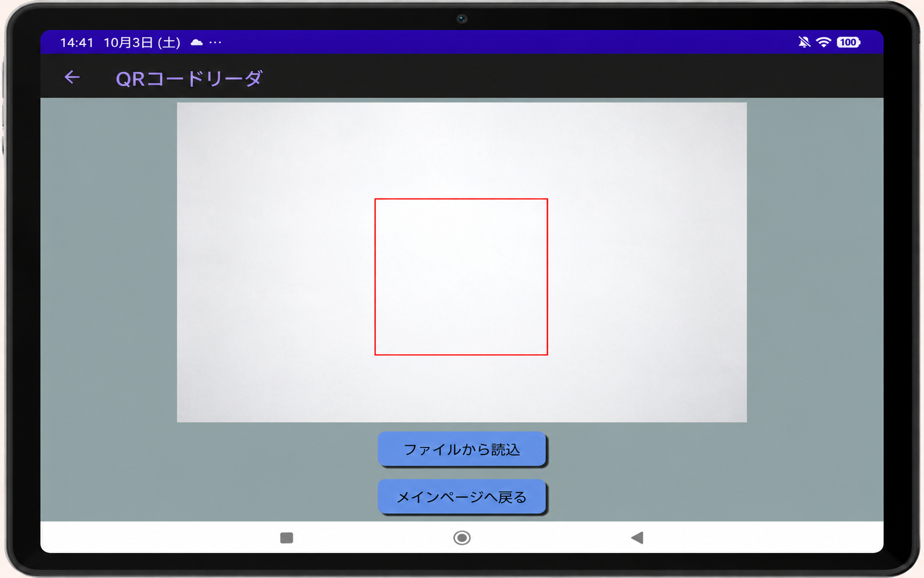Tap the 14:41 clock in status bar
Image resolution: width=924 pixels, height=578 pixels.
tap(77, 43)
